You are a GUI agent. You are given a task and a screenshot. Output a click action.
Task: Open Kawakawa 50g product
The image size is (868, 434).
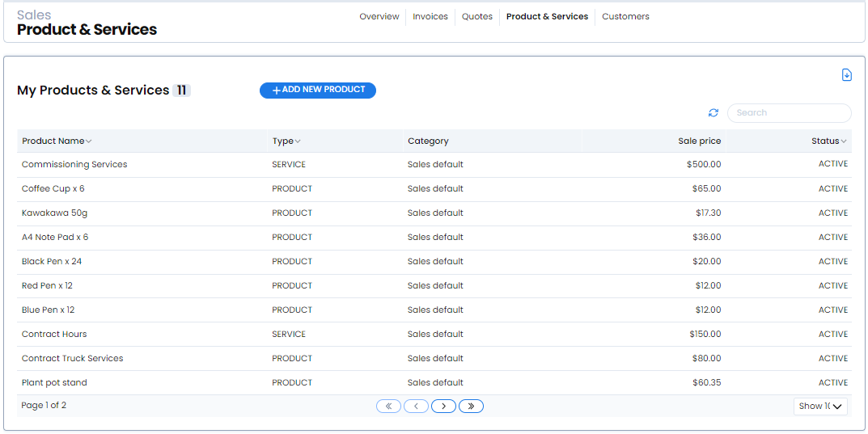click(x=54, y=213)
